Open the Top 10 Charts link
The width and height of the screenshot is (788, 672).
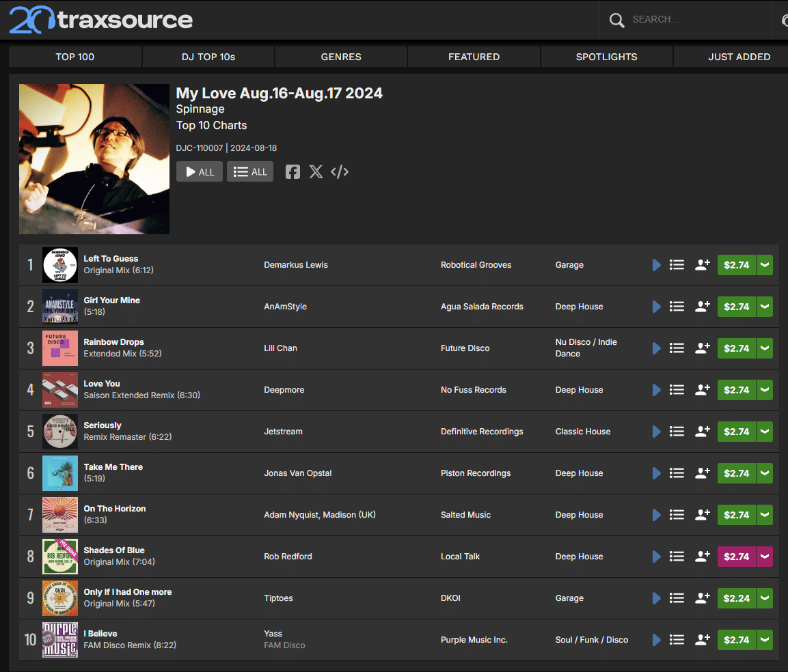(x=212, y=126)
